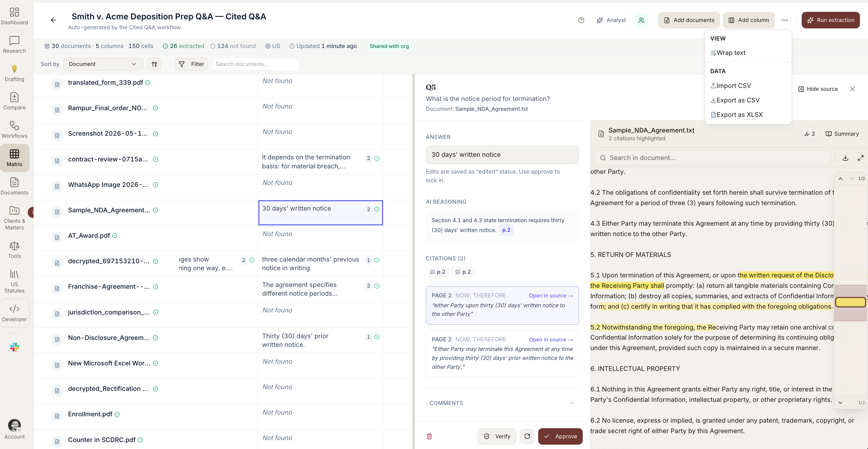
Task: Go back with the left arrow
Action: tap(53, 20)
